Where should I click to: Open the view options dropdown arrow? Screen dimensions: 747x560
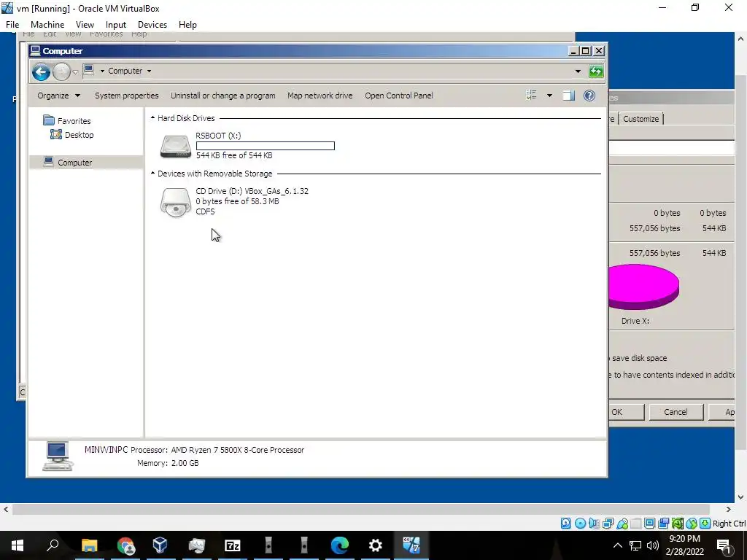pyautogui.click(x=549, y=96)
